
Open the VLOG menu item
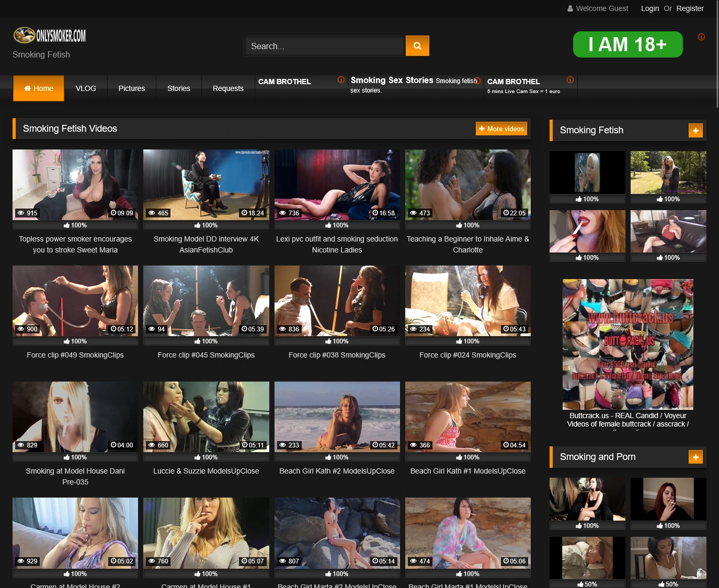click(86, 88)
